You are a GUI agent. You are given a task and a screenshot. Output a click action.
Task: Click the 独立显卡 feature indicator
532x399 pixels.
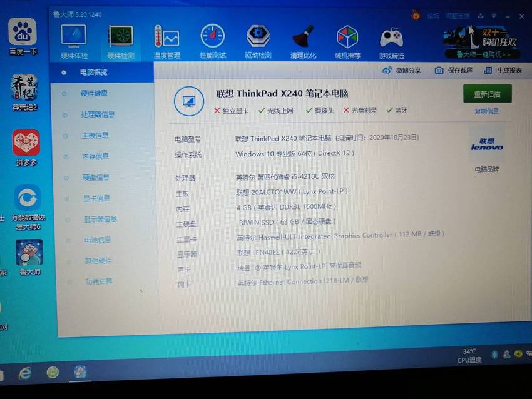232,111
